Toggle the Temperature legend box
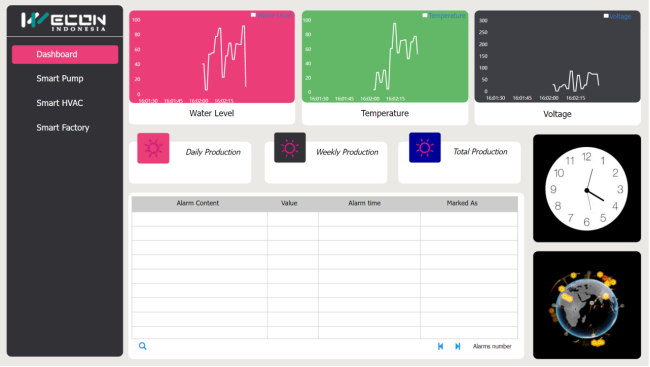Viewport: 650px width, 367px height. click(x=424, y=15)
